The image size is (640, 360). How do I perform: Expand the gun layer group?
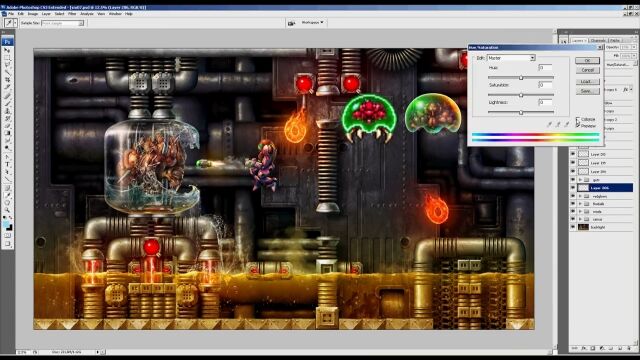580,180
